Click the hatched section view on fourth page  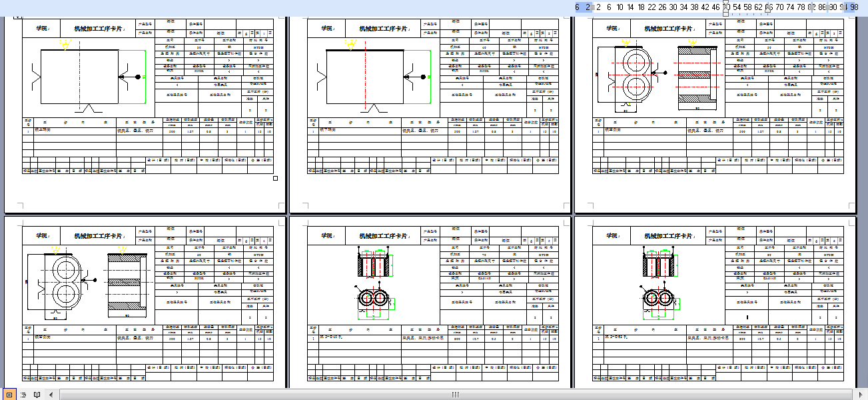coord(128,285)
